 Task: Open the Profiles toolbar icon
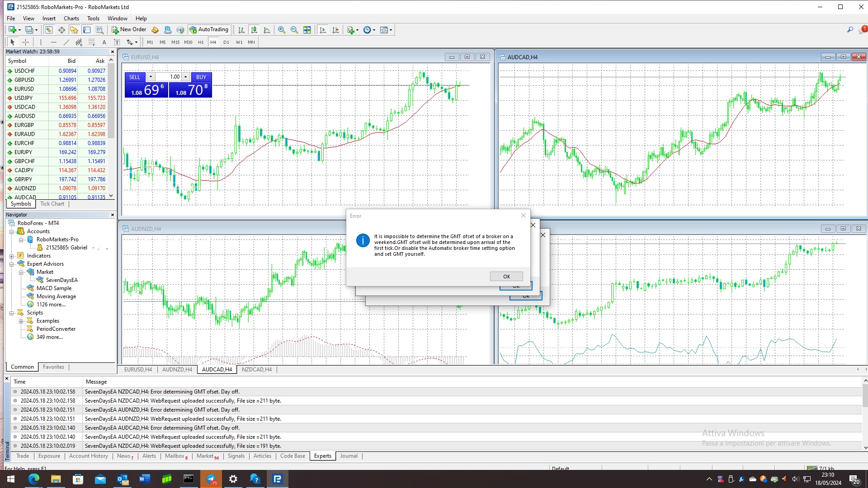click(x=29, y=30)
